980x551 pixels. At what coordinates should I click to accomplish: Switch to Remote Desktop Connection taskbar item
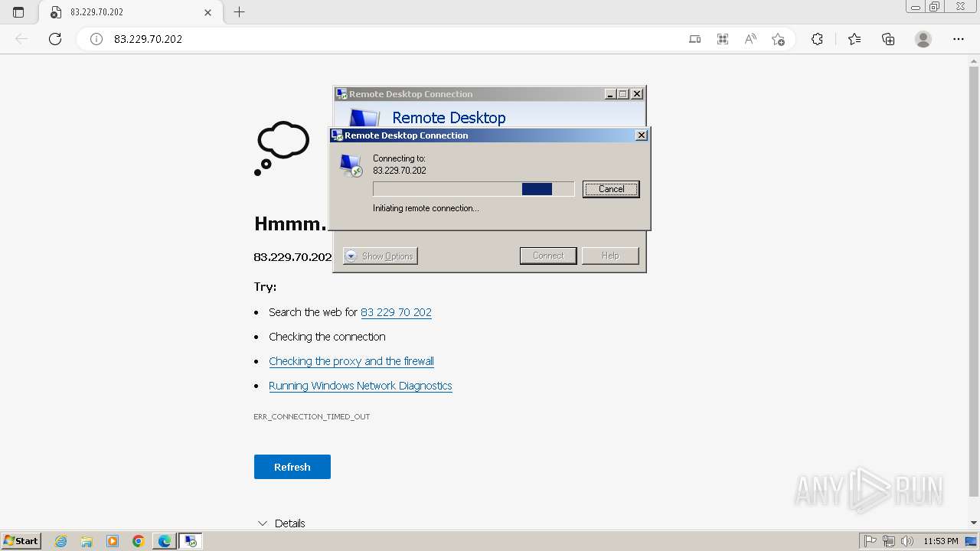(191, 541)
